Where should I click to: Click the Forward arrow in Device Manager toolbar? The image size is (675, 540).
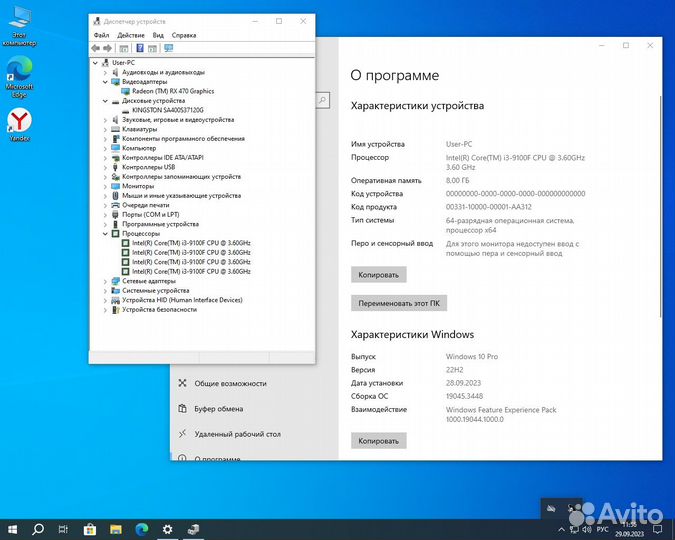tap(108, 48)
